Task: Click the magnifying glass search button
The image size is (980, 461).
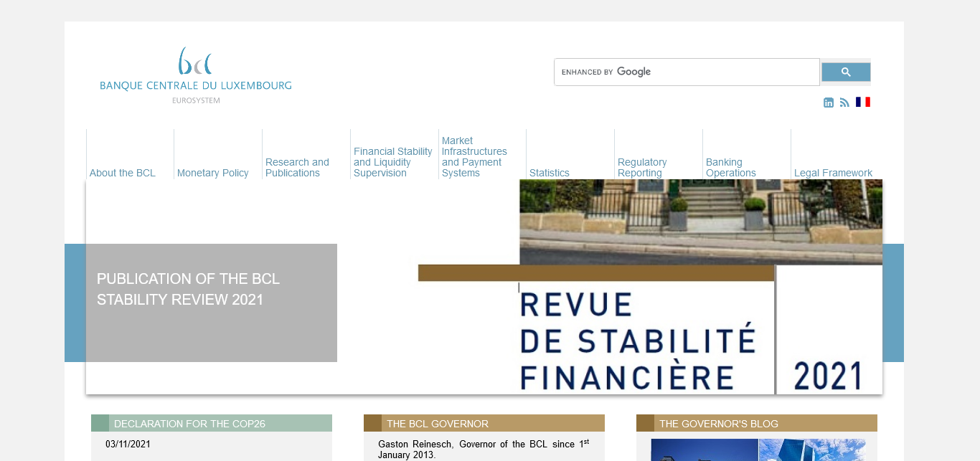Action: click(x=845, y=72)
